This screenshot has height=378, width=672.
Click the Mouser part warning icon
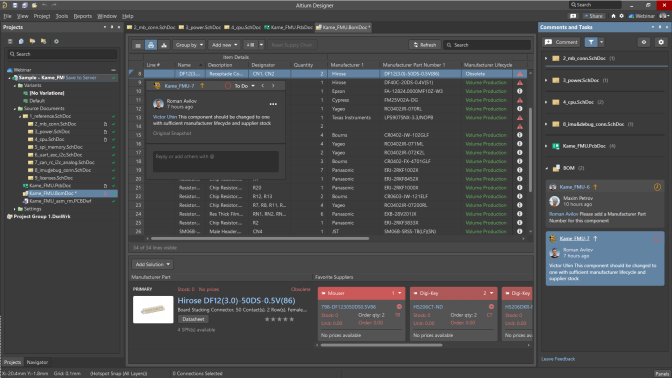tap(399, 307)
